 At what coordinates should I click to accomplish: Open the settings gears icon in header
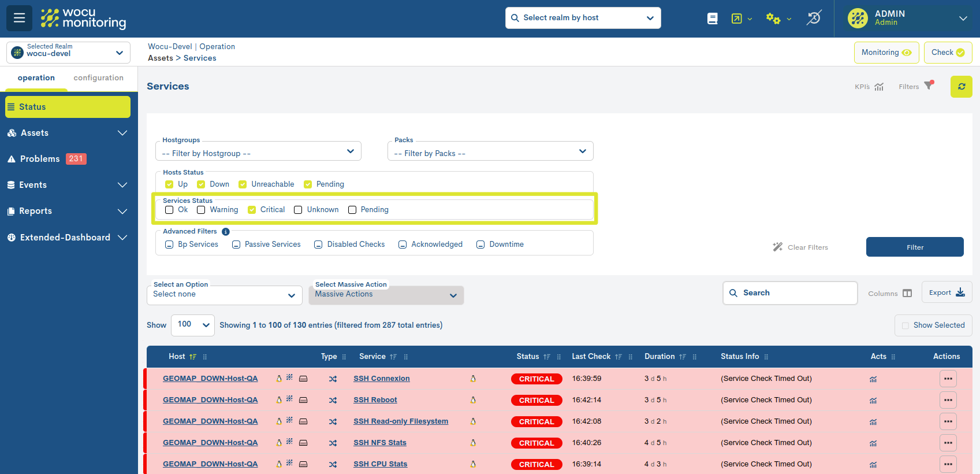[773, 18]
